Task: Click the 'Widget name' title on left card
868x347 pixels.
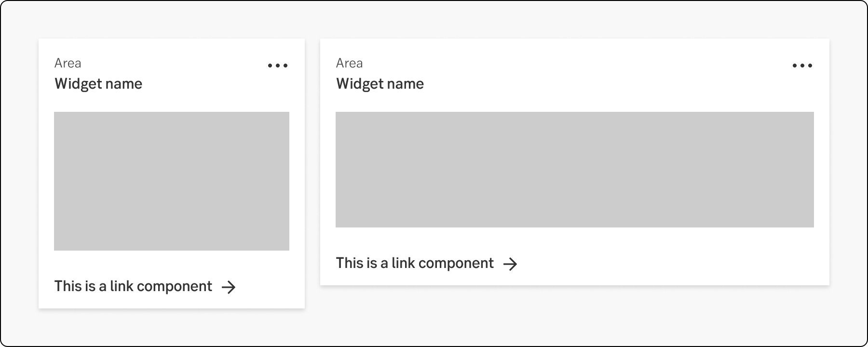Action: tap(98, 83)
